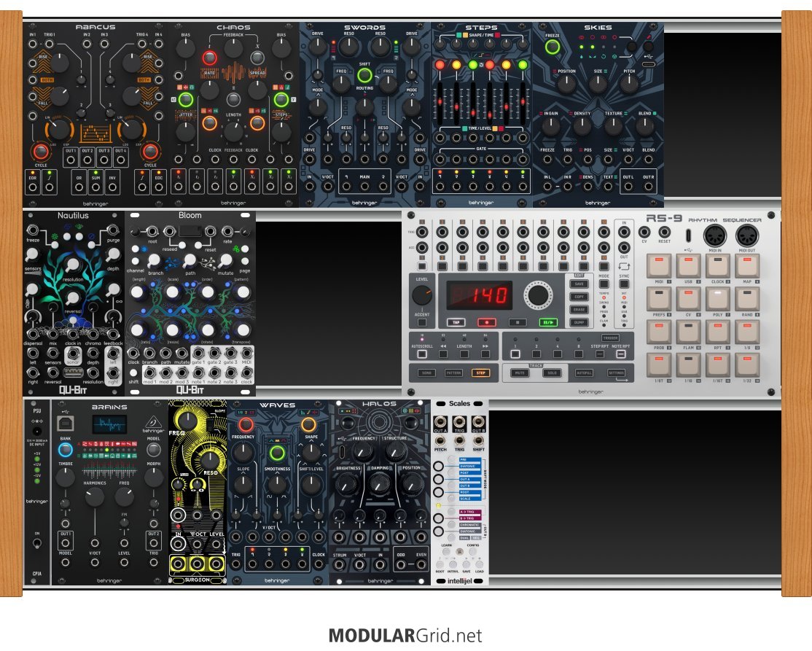The image size is (812, 651).
Task: Click the RS-9 stop button
Action: 517,322
